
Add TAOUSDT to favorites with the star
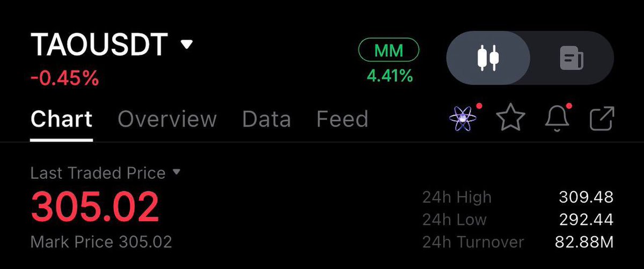[x=510, y=118]
